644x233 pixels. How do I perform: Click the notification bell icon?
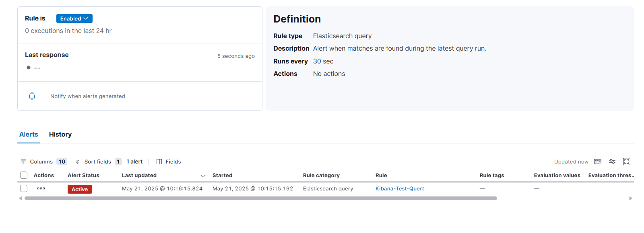coord(32,96)
